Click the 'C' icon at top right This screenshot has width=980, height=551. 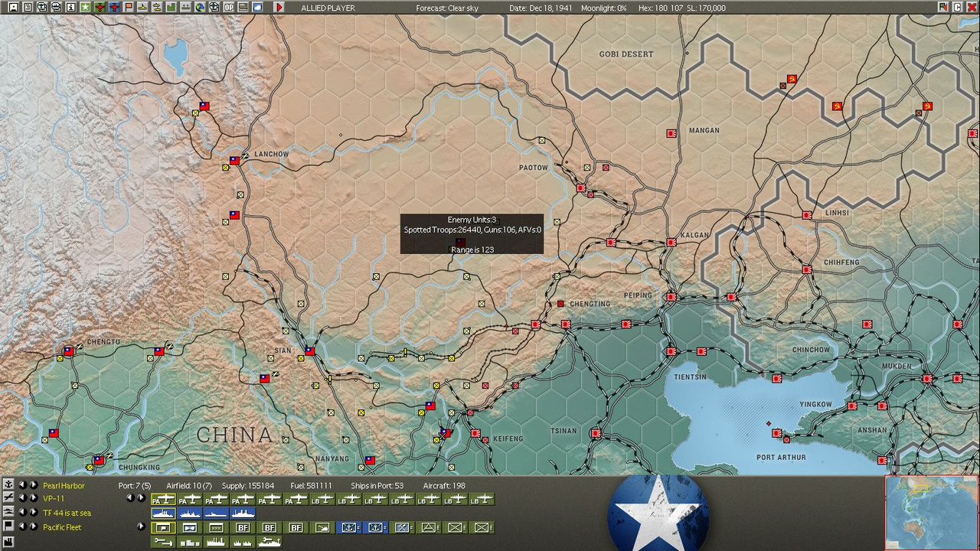(958, 7)
